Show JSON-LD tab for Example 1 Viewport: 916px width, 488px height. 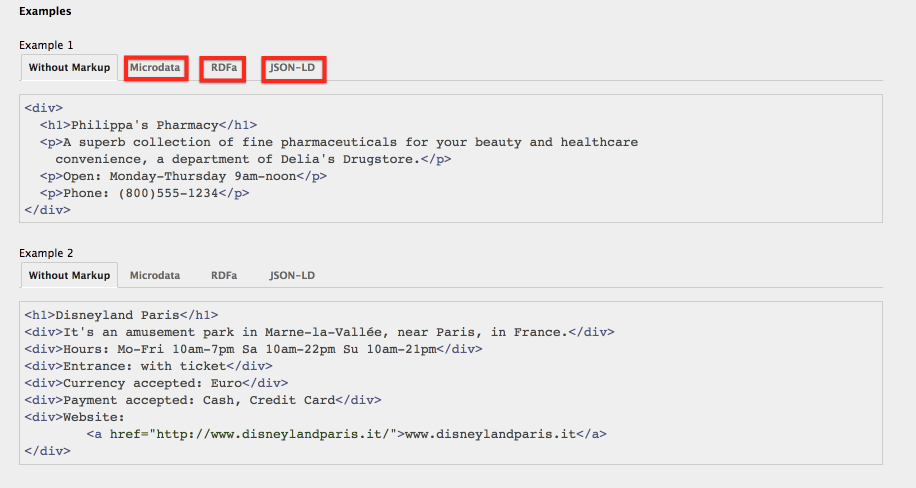[293, 68]
